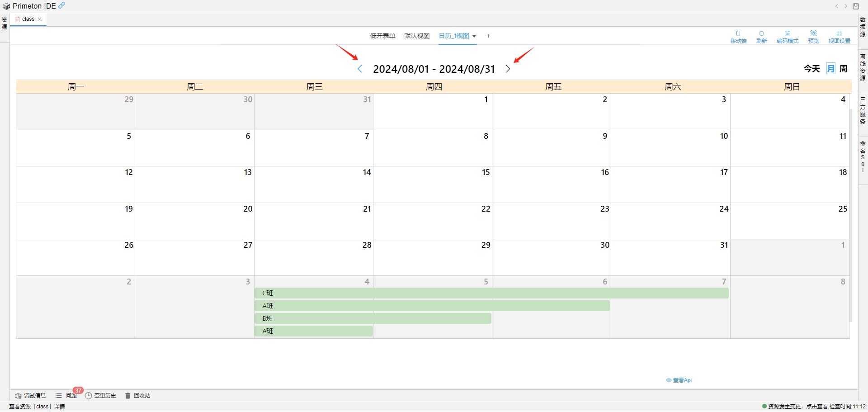868x412 pixels.
Task: Keep calendar in 月 month view
Action: coord(830,68)
